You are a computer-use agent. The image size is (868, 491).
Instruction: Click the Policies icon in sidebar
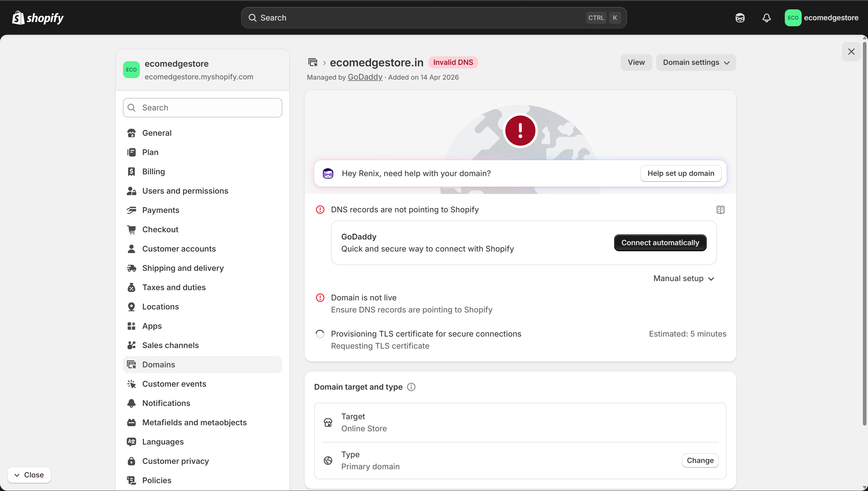coord(131,480)
